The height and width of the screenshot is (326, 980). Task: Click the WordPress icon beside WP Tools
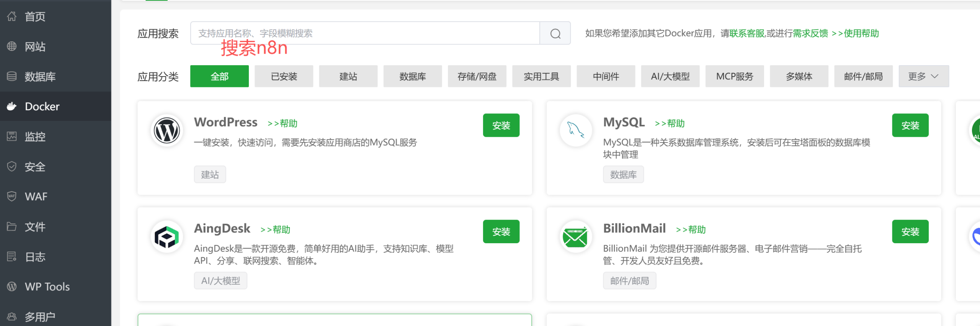(12, 286)
